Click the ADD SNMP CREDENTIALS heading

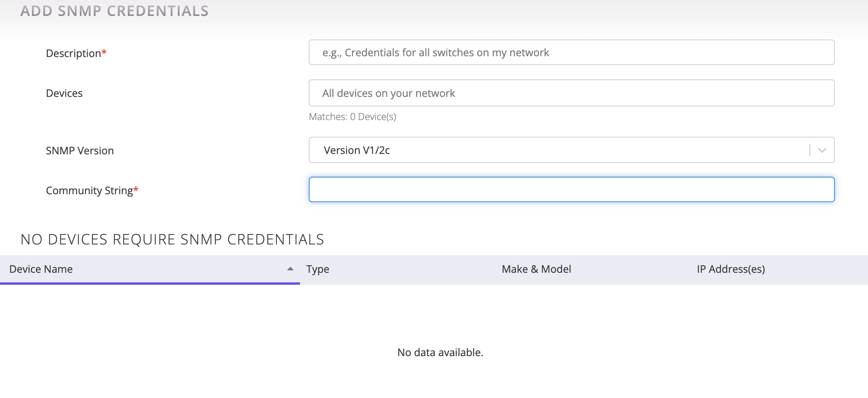115,11
